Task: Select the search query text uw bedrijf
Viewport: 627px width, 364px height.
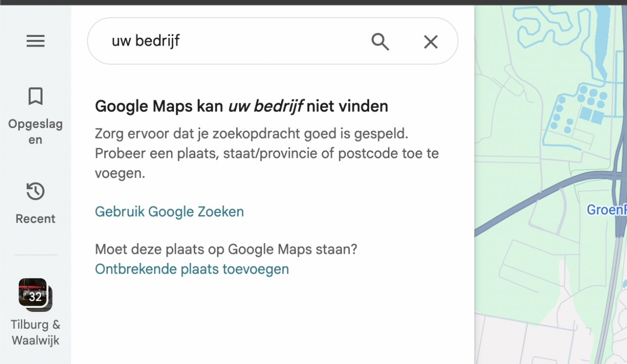Action: tap(146, 41)
